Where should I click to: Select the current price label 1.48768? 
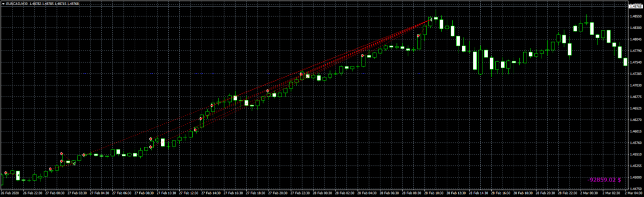click(x=636, y=6)
